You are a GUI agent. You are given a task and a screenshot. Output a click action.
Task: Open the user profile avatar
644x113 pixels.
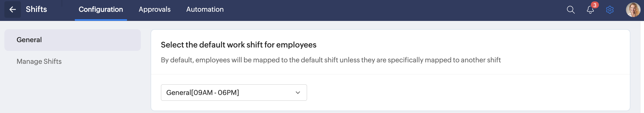click(x=633, y=10)
